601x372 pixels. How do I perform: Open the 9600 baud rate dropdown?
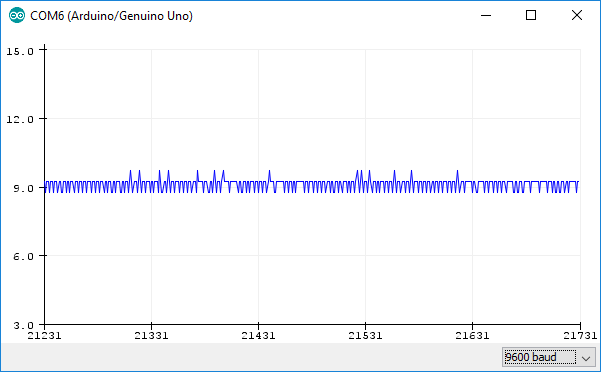point(548,357)
